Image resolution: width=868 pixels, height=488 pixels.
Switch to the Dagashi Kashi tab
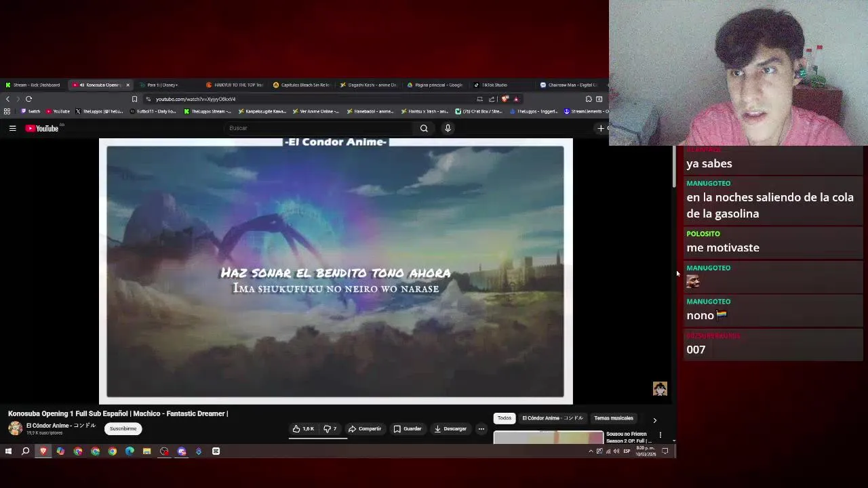368,85
